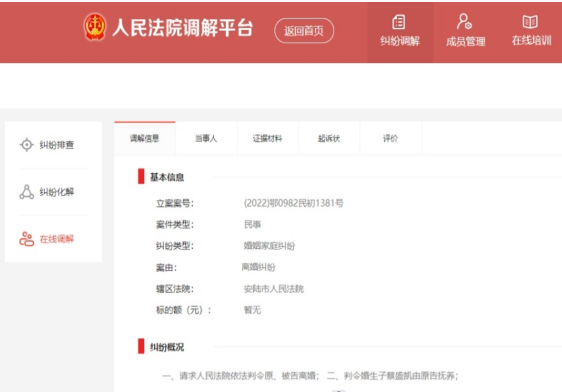Screen dimensions: 562x392
Task: Click the 人民法院调解平台 title text
Action: tap(182, 28)
